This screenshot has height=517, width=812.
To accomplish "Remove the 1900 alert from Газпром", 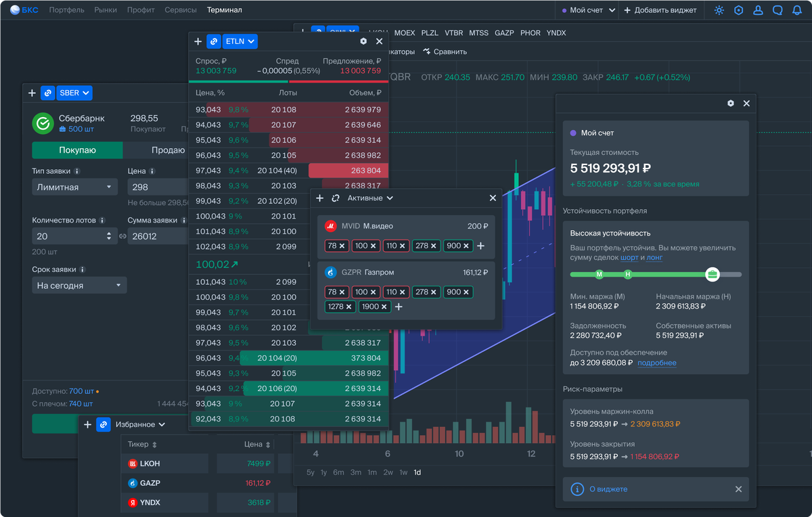I will 384,307.
